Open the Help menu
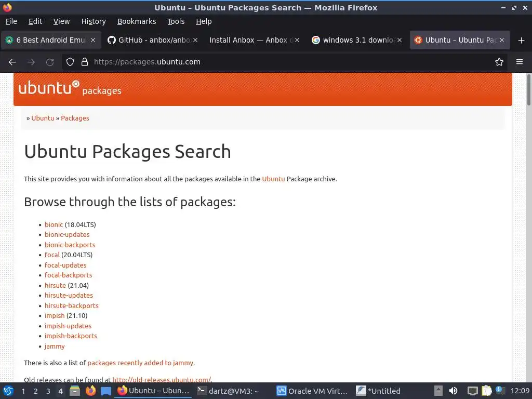 click(204, 21)
